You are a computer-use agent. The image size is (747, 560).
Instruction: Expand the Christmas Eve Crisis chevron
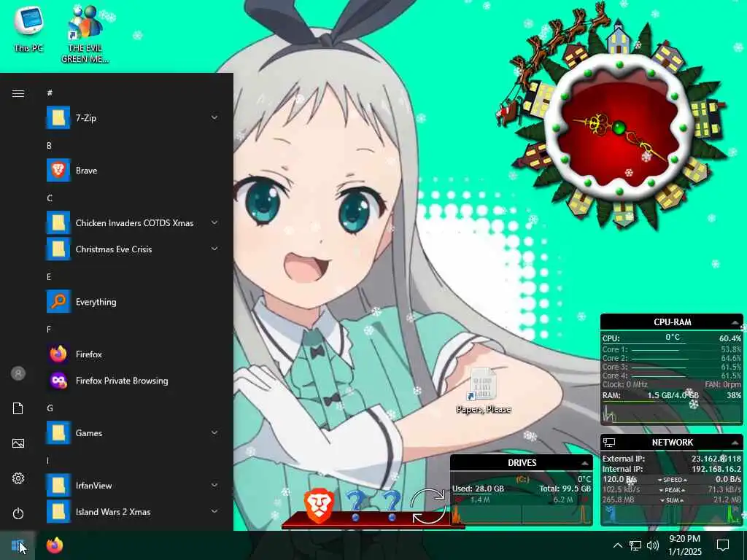tap(214, 249)
